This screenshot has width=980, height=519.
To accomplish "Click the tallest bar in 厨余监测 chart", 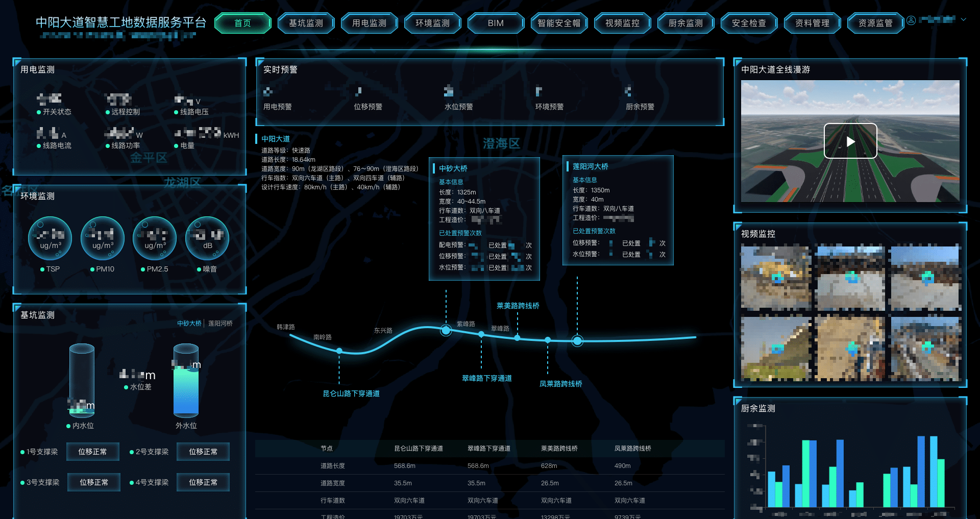I will point(921,471).
